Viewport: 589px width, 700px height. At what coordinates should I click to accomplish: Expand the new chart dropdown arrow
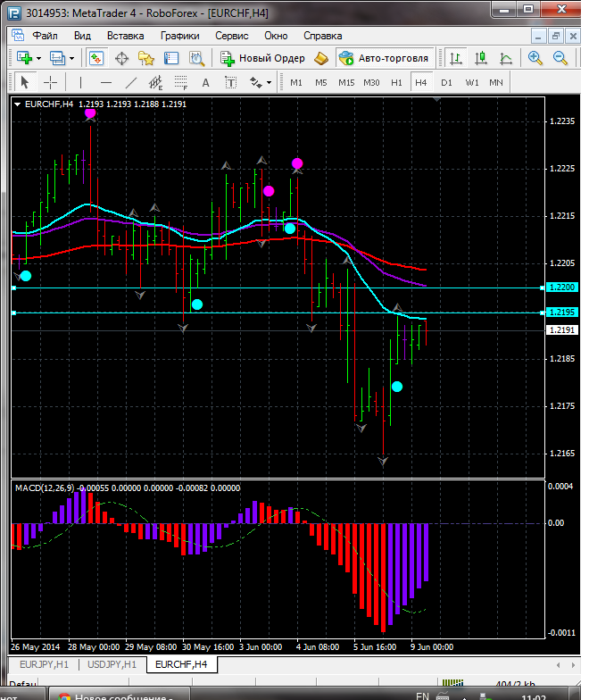tap(39, 59)
